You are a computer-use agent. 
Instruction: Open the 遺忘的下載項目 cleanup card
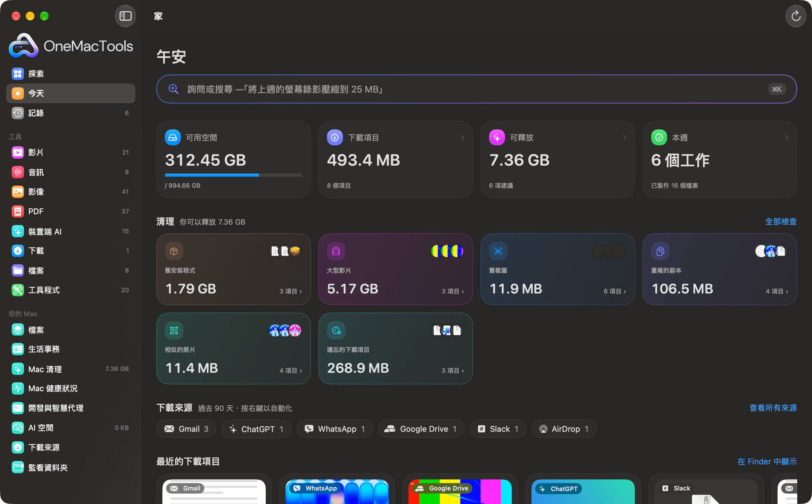[395, 348]
